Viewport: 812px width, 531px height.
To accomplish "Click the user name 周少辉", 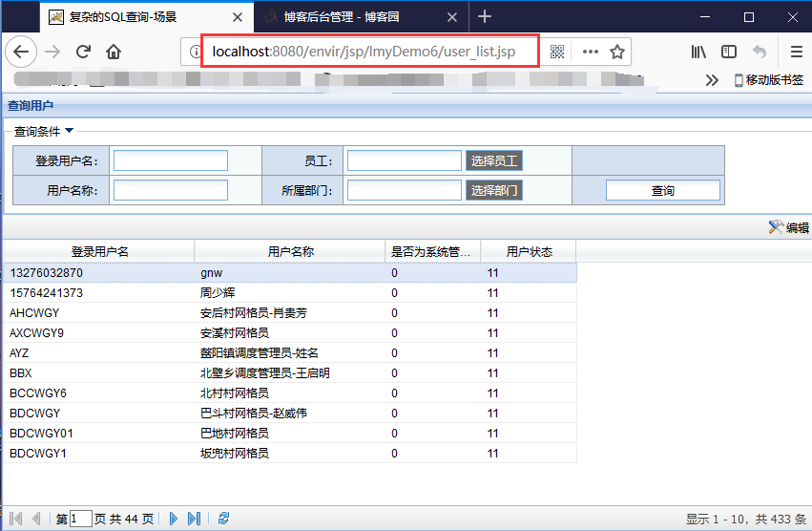I will [218, 293].
